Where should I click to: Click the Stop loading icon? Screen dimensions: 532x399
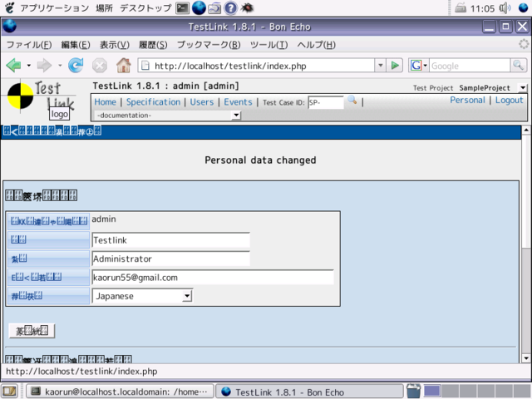(x=100, y=66)
